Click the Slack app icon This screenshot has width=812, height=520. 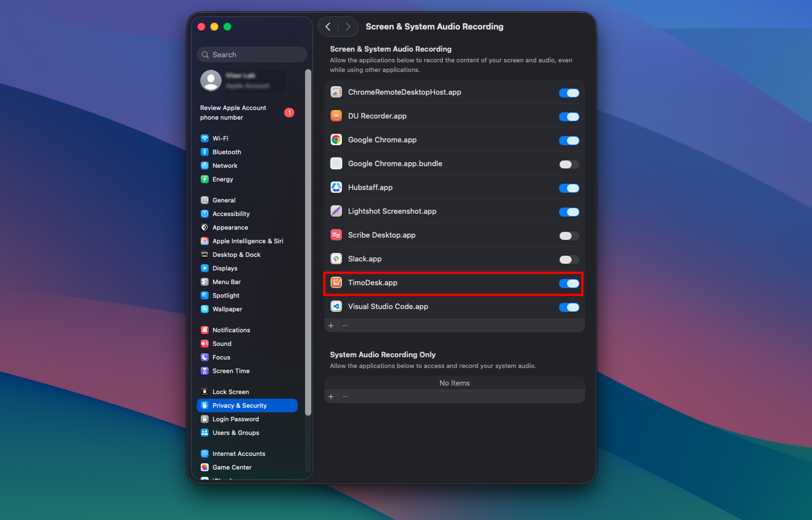(x=336, y=259)
